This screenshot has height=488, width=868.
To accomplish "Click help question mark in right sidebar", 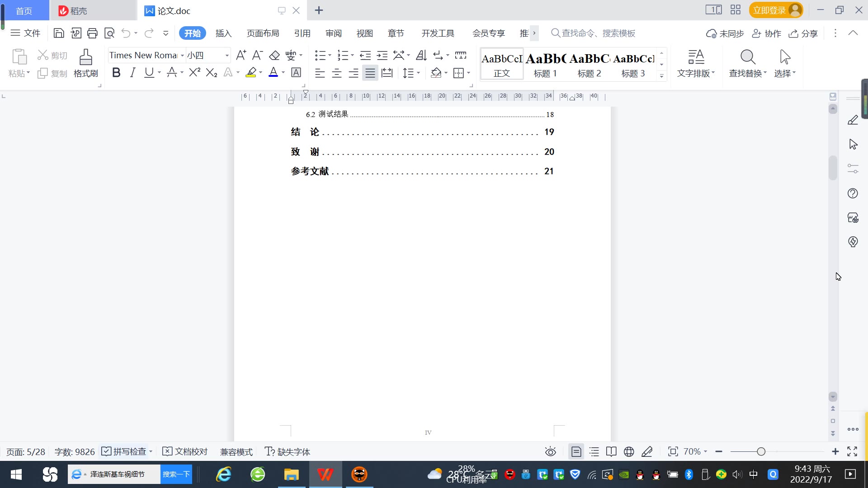I will point(853,193).
